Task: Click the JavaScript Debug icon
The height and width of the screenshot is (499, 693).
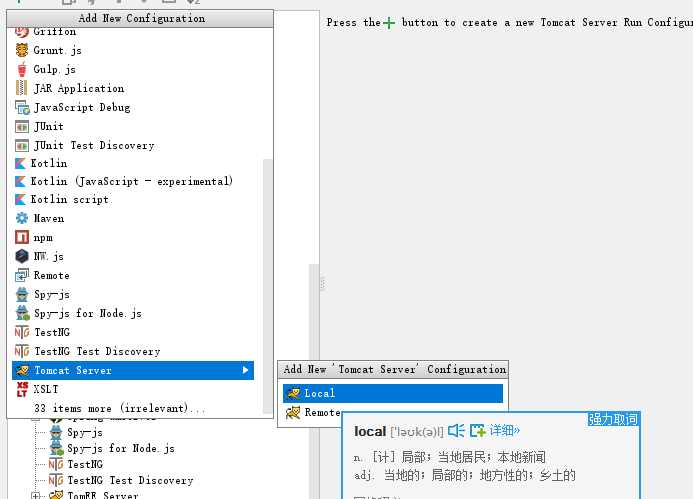Action: 22,107
